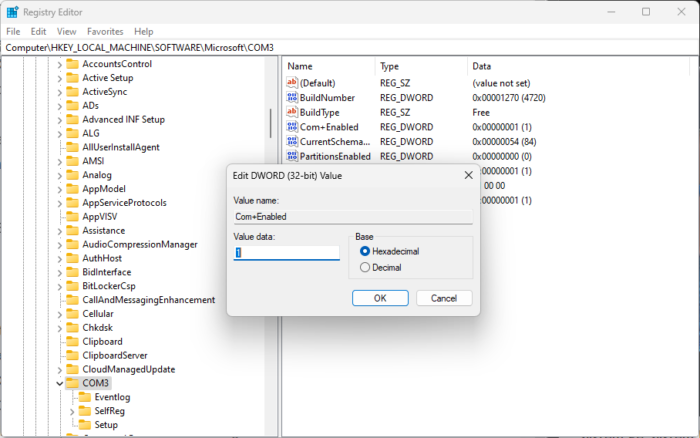Click the Registry Editor app icon in title bar
The image size is (700, 438).
coord(12,12)
